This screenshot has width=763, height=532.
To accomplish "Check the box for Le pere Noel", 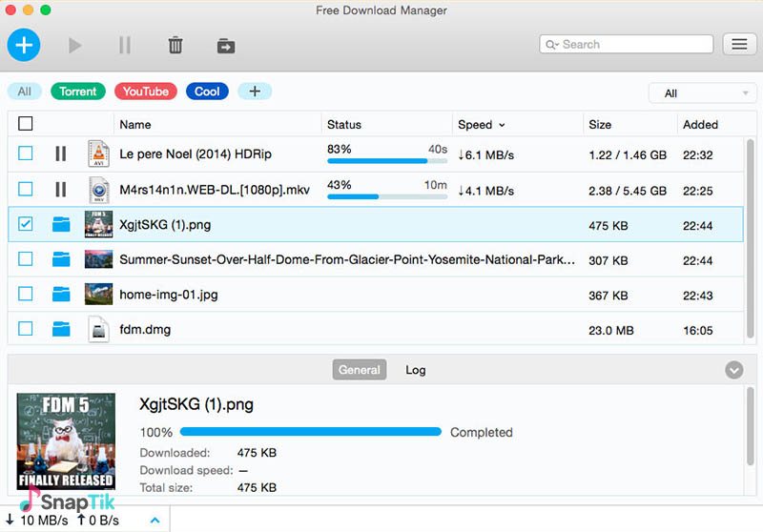I will (x=26, y=153).
